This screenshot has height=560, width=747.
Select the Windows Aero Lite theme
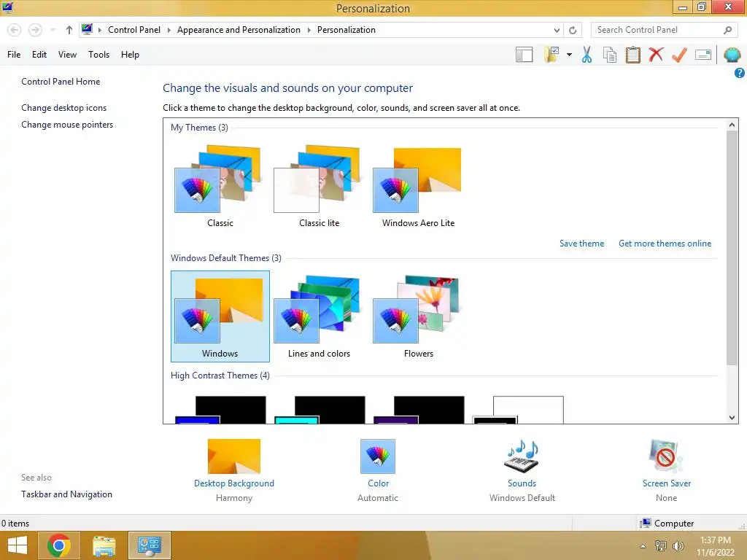click(x=418, y=187)
